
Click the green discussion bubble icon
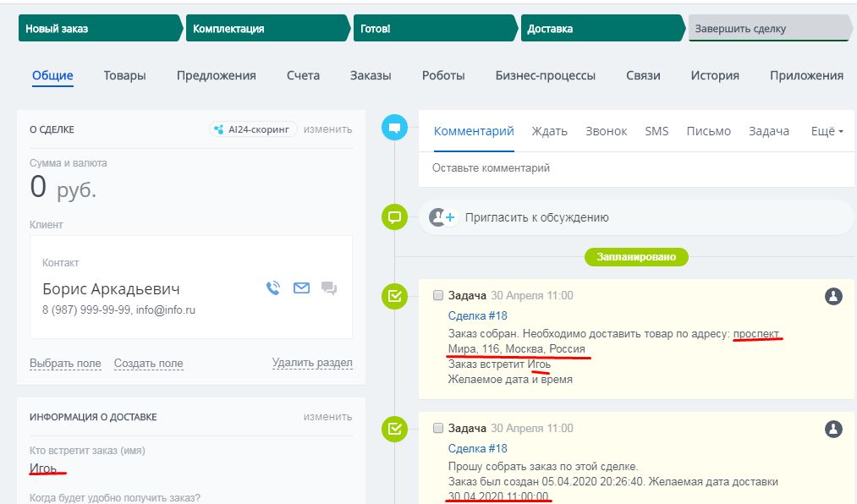tap(393, 217)
